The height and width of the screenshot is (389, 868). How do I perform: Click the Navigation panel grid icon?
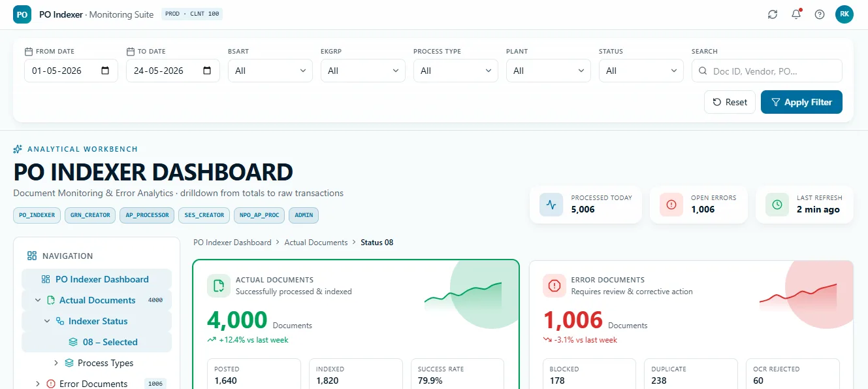(x=32, y=256)
